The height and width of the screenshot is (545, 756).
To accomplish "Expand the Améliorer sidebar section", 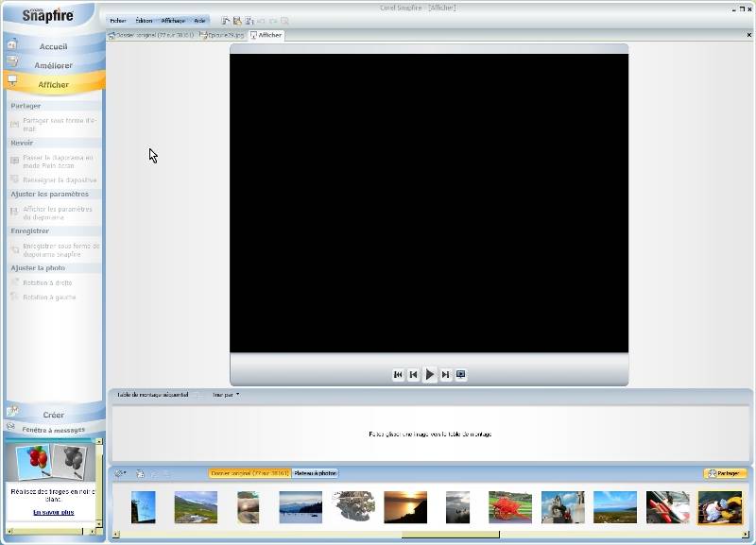I will pos(53,65).
